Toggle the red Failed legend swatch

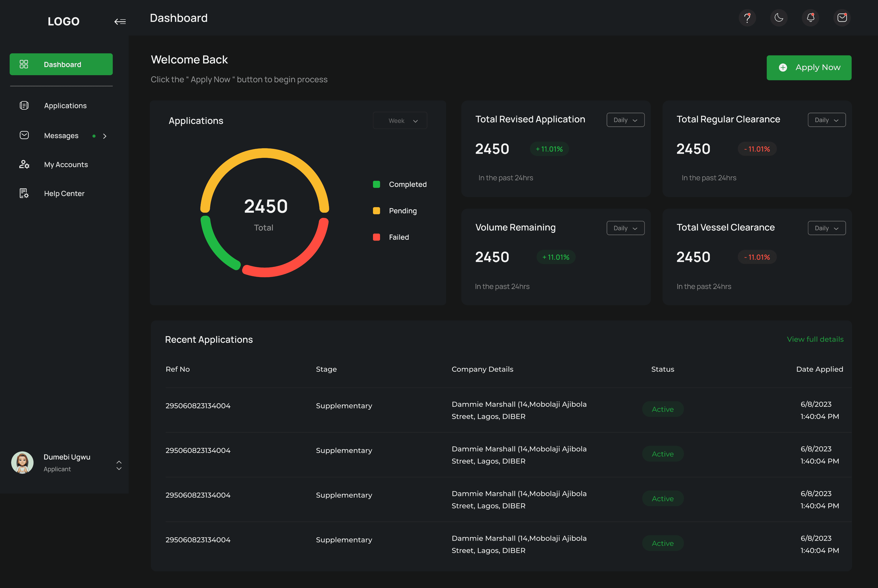pos(376,237)
